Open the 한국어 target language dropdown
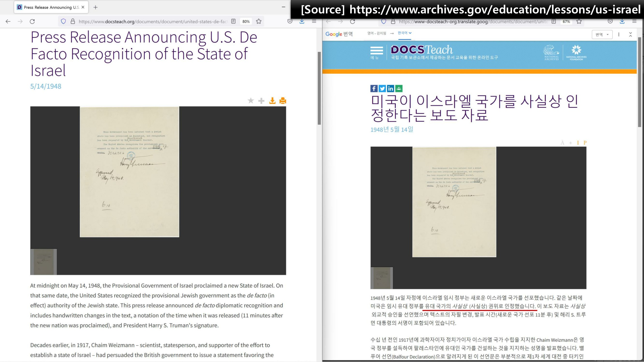This screenshot has width=644, height=362. pyautogui.click(x=404, y=33)
